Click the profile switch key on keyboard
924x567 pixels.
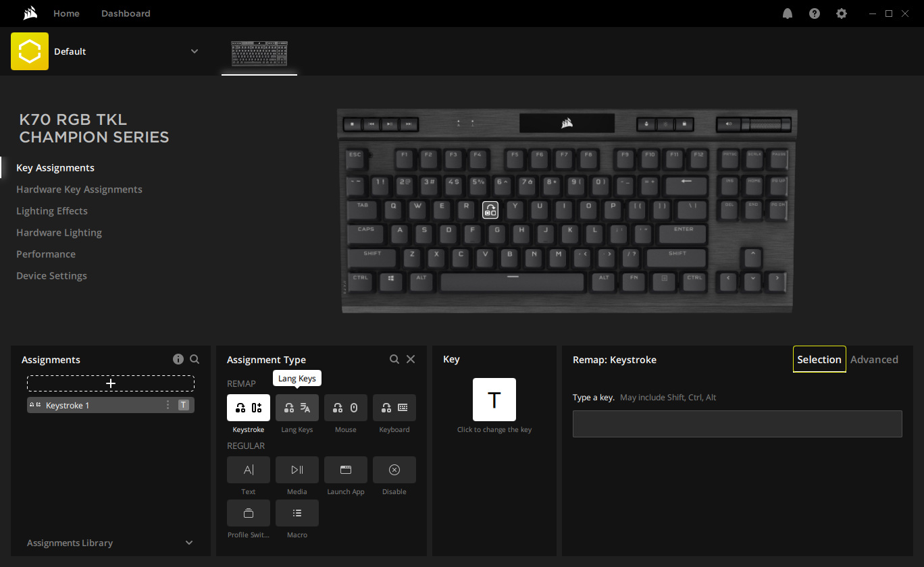(x=646, y=124)
